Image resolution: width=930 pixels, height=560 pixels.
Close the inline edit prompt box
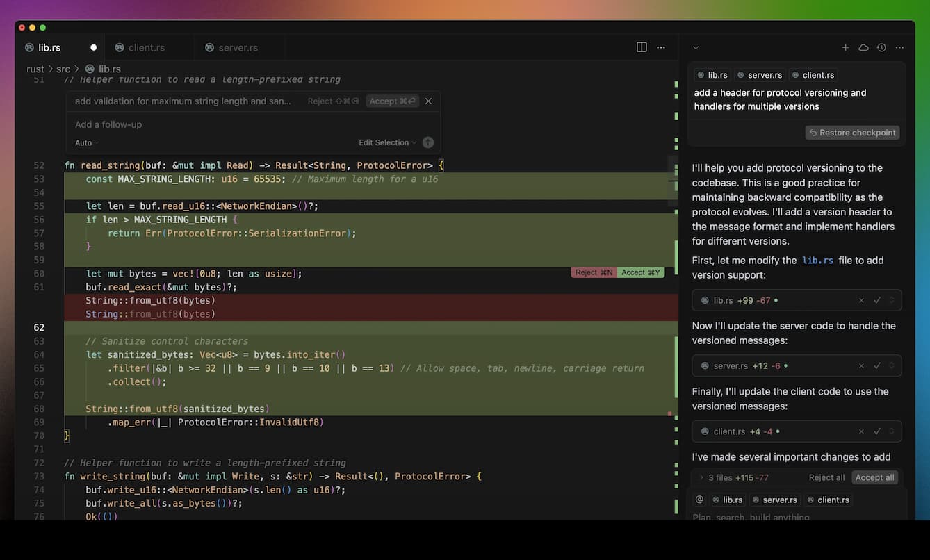pos(429,101)
